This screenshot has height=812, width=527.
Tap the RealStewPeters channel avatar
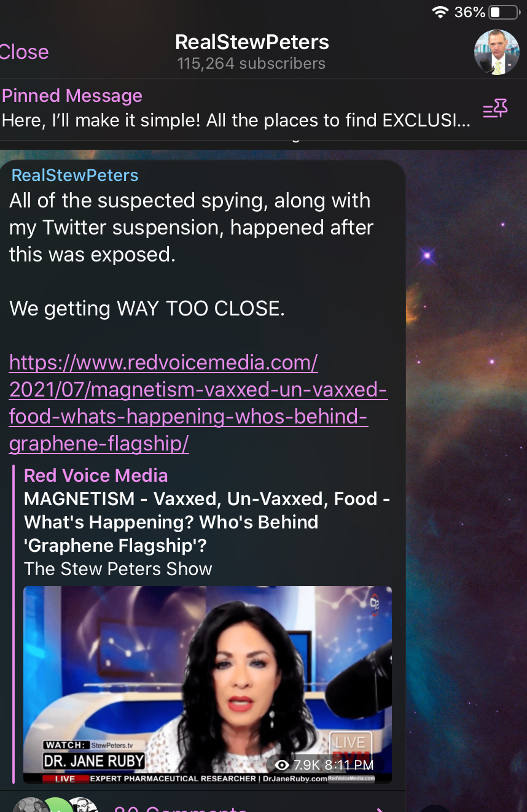click(496, 52)
